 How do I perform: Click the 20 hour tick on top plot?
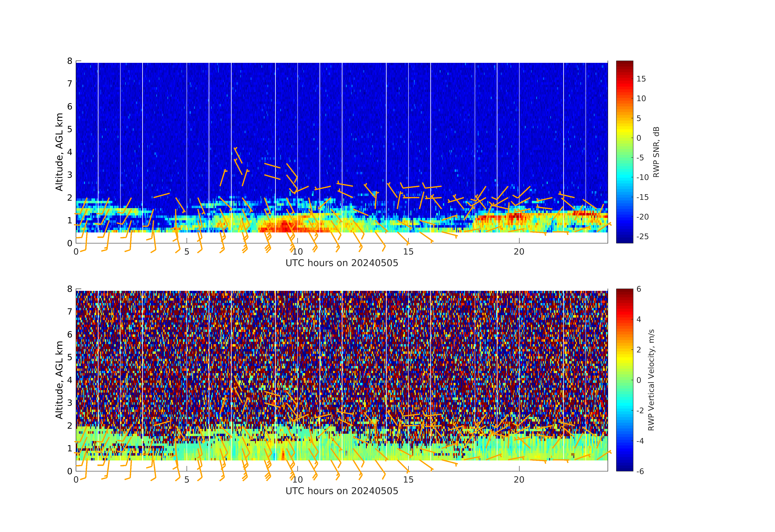click(519, 252)
